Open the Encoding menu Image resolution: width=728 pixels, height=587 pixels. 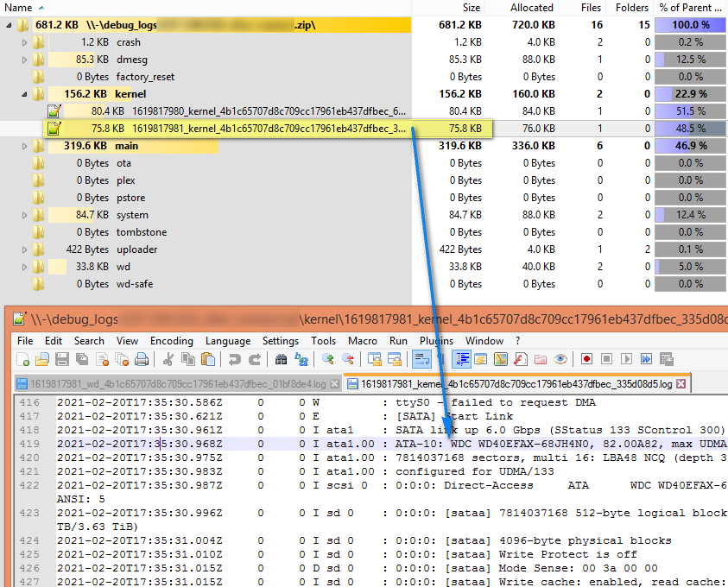[x=171, y=341]
